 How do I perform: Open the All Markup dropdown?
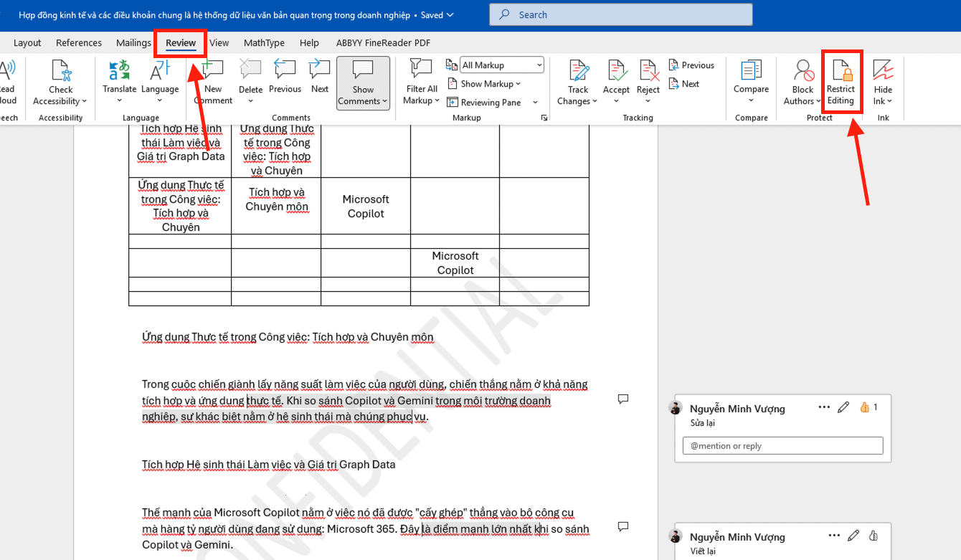[501, 65]
